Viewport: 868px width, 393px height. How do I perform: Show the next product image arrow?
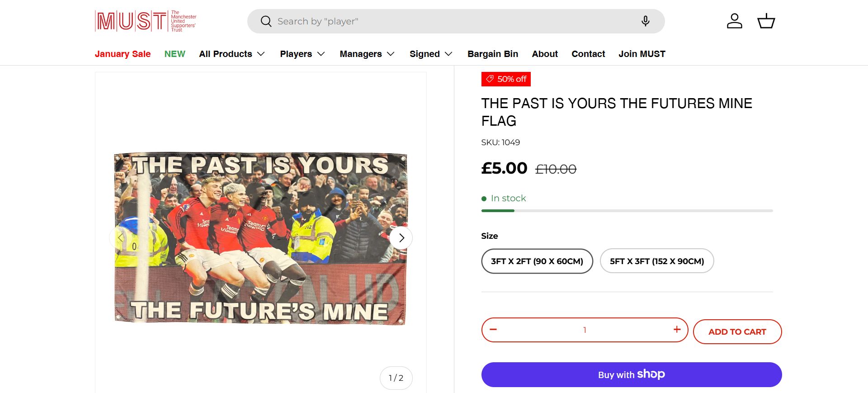pos(401,238)
